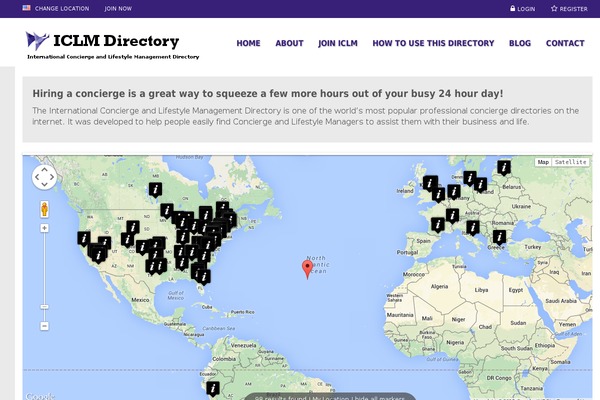Image resolution: width=600 pixels, height=400 pixels.
Task: Open the Change Location selector
Action: [x=61, y=8]
